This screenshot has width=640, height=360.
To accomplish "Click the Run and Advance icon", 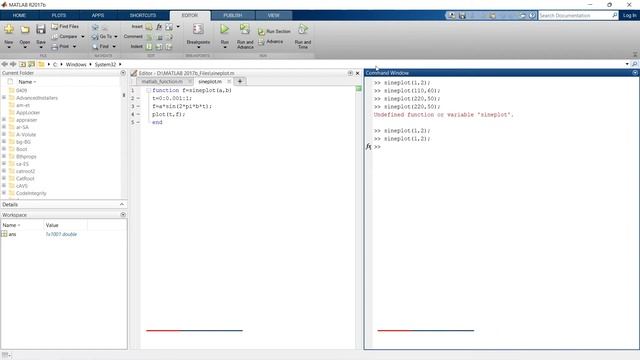I will (x=244, y=29).
